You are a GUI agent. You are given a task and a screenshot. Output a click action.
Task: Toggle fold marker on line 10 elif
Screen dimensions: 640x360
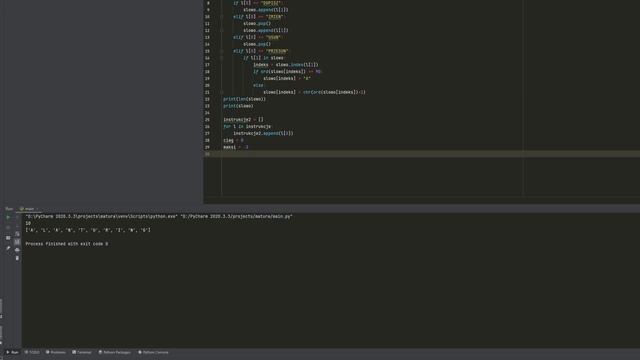point(222,17)
